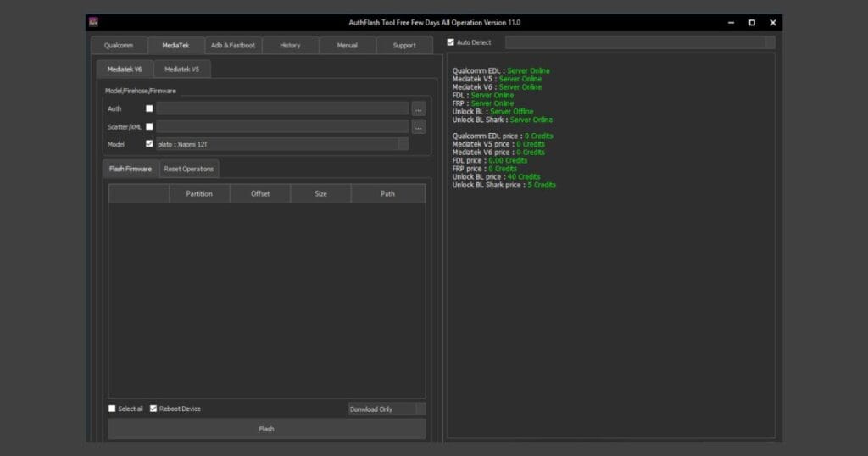
Task: Click the Unlock BL Server Offline status
Action: 492,111
